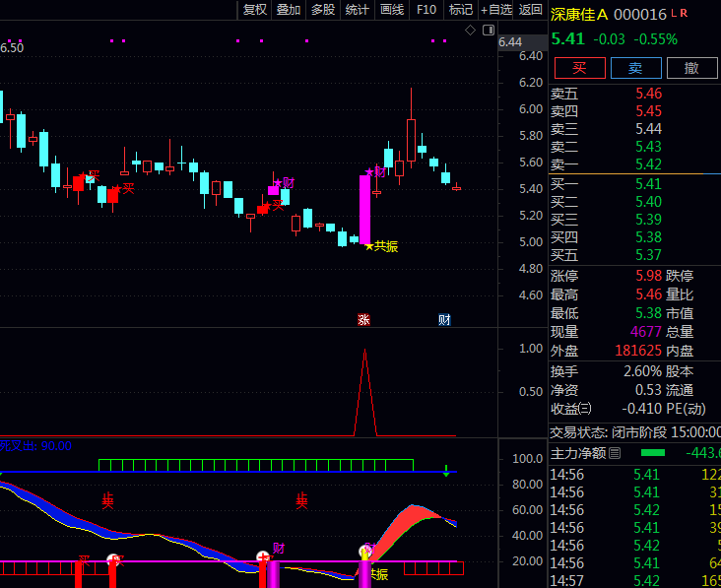721x588 pixels.
Task: Click the green down arrow in indicator panel
Action: [x=446, y=471]
